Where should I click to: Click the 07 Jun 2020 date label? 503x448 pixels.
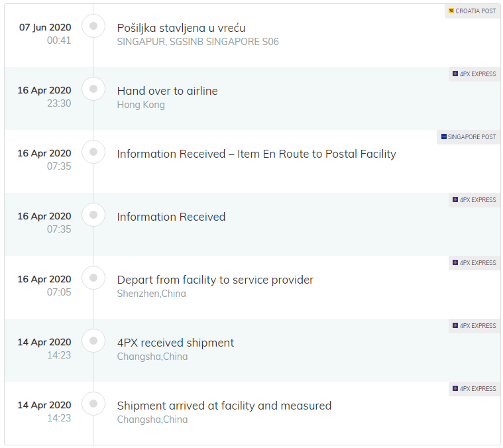44,27
